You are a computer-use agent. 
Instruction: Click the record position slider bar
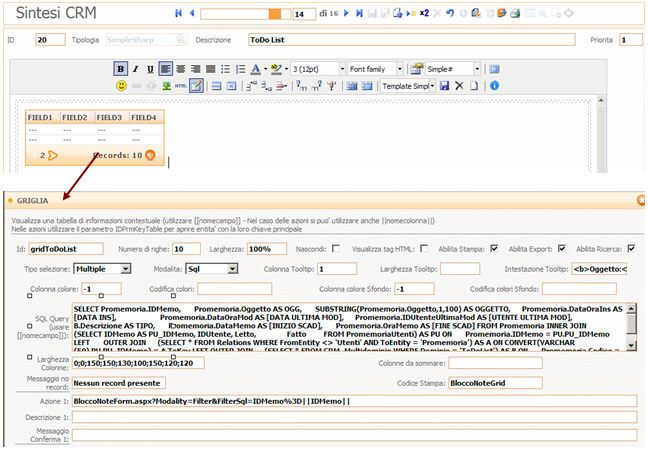(x=240, y=14)
